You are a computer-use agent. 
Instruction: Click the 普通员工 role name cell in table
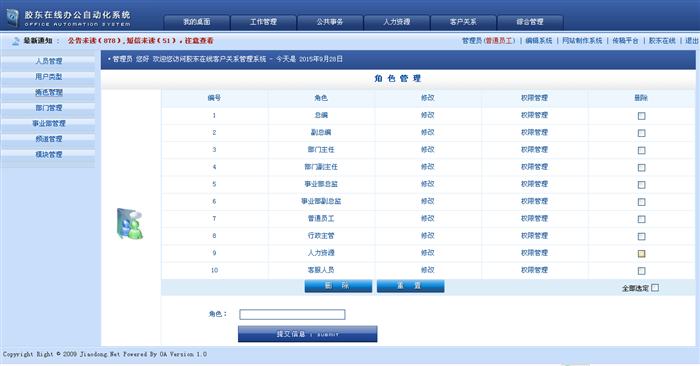pyautogui.click(x=321, y=218)
